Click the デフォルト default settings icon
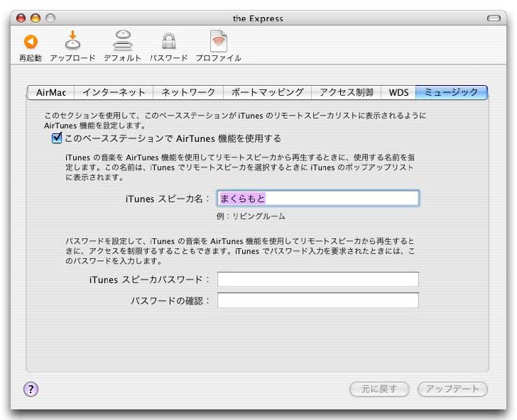This screenshot has height=420, width=517. [123, 40]
